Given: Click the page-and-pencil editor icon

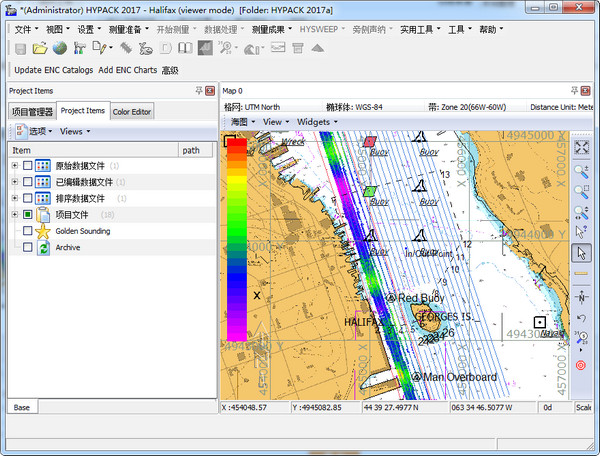Looking at the screenshot, I should coord(100,48).
